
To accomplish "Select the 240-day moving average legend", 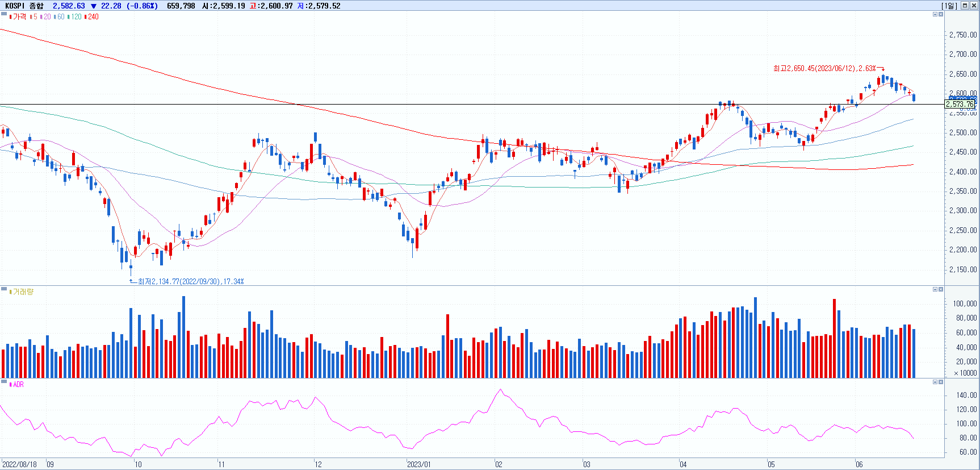I will point(91,17).
